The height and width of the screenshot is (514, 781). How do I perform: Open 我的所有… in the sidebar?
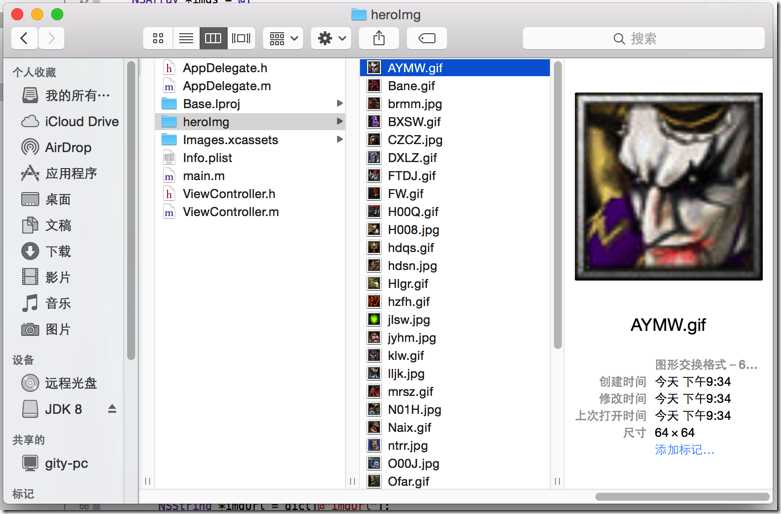point(66,95)
